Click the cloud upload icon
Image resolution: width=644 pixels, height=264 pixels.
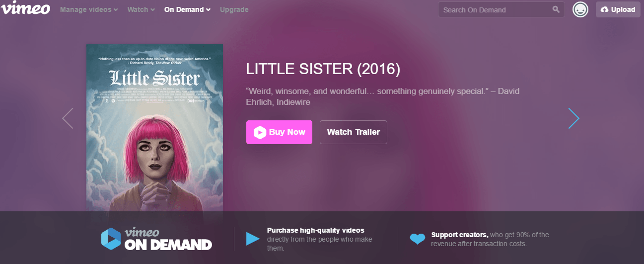[604, 9]
